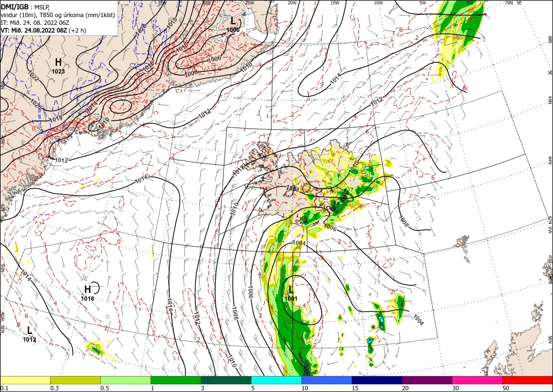Click the purple 20–30 mm legend swatch

(427, 380)
